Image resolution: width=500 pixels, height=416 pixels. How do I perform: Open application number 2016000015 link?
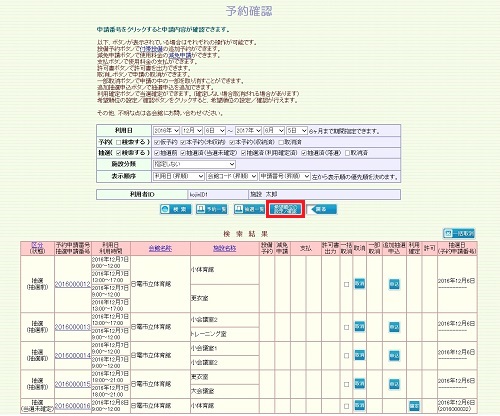(73, 384)
